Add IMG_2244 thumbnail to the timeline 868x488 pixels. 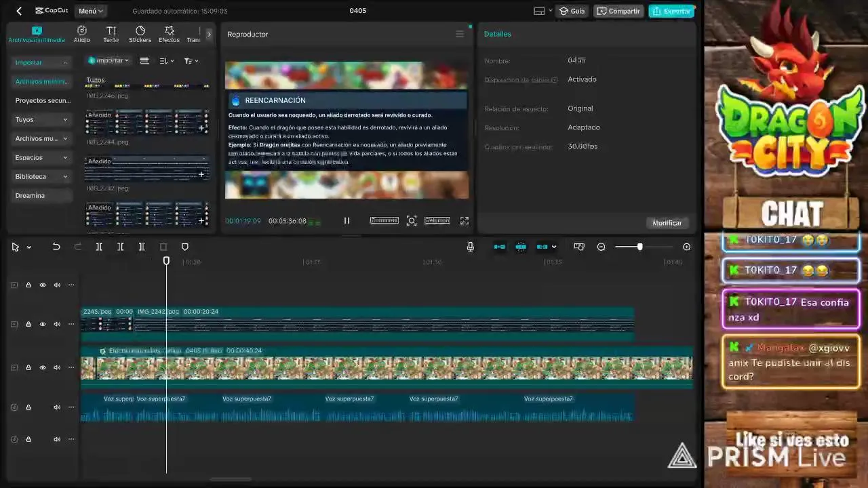click(201, 127)
